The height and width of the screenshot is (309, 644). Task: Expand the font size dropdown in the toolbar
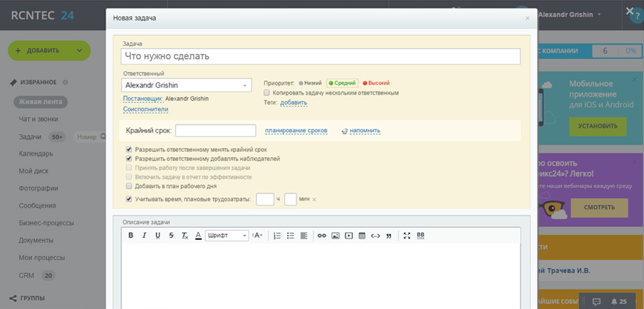[258, 235]
